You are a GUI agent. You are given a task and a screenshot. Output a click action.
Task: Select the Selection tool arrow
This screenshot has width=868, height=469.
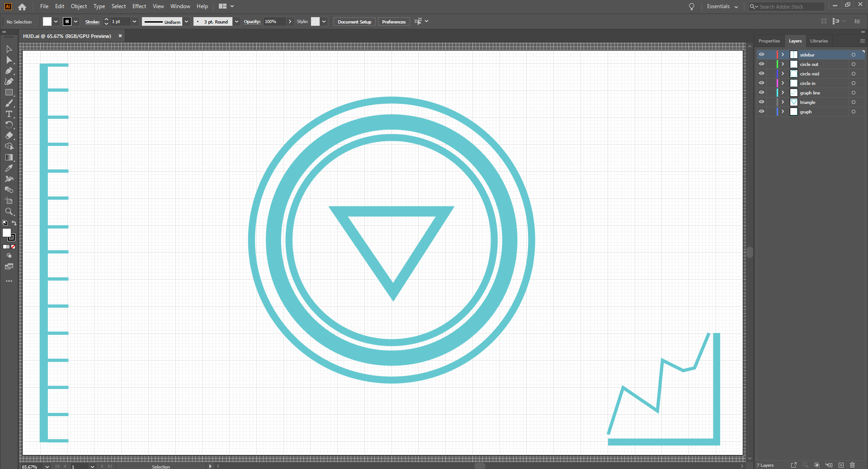[9, 49]
